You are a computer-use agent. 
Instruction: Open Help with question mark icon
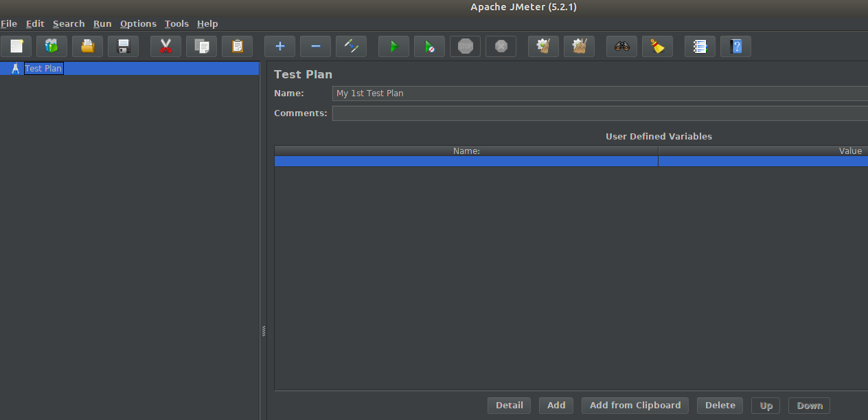pos(735,47)
